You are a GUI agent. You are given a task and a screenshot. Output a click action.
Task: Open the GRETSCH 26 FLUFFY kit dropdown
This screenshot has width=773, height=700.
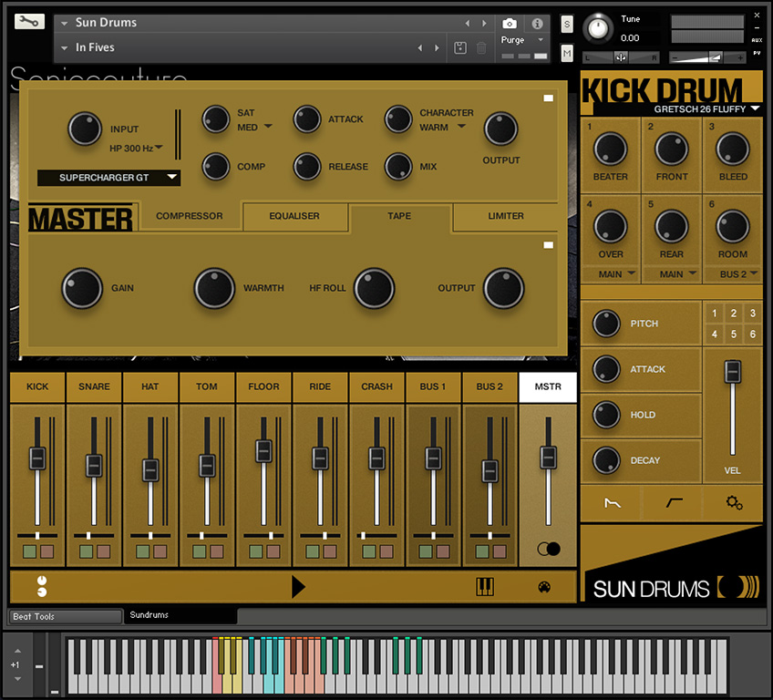706,109
